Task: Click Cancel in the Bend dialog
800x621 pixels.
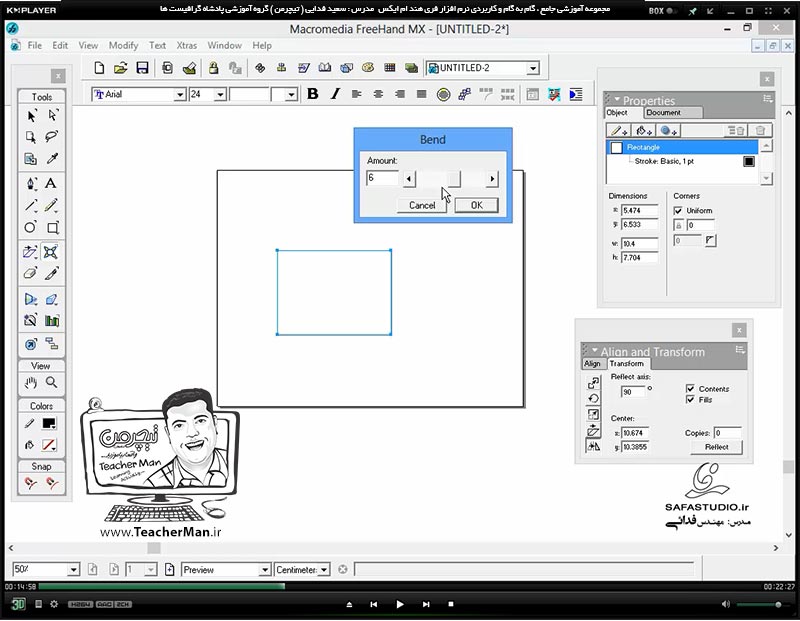Action: pyautogui.click(x=422, y=205)
